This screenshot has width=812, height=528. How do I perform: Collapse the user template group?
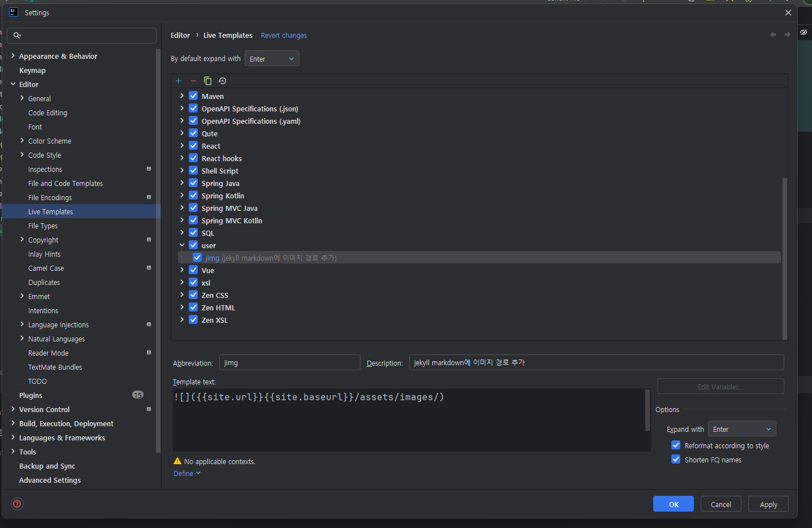tap(182, 245)
